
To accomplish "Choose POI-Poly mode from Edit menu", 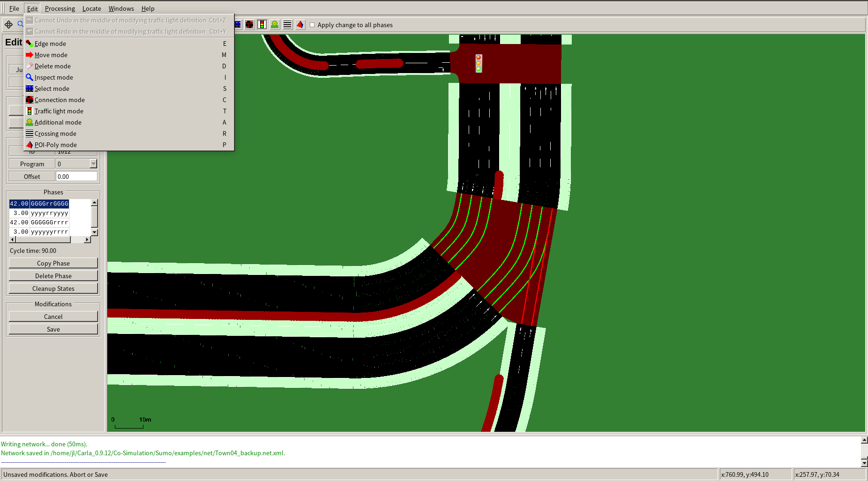I will 129,145.
